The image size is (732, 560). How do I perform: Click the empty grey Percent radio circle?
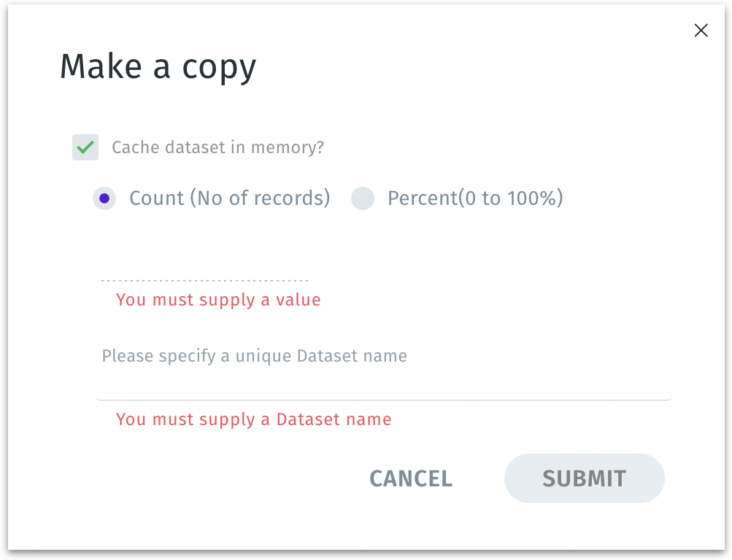point(363,198)
